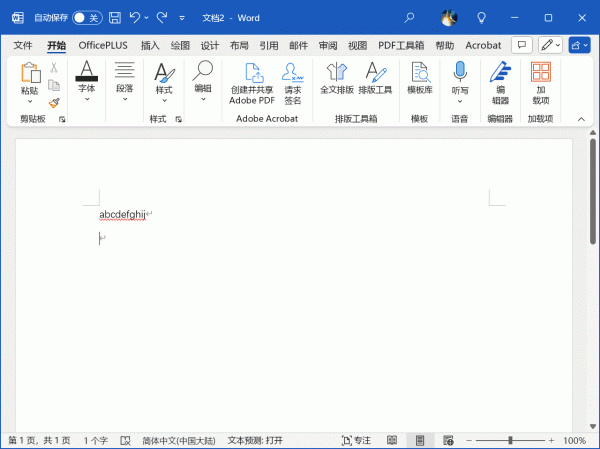Click the Undo arrow icon
The height and width of the screenshot is (449, 600).
135,18
